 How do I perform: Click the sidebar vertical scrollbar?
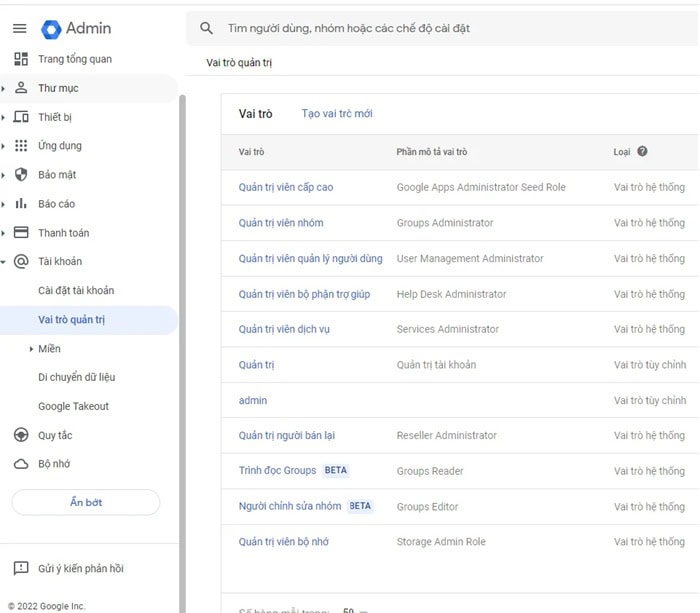click(x=182, y=354)
